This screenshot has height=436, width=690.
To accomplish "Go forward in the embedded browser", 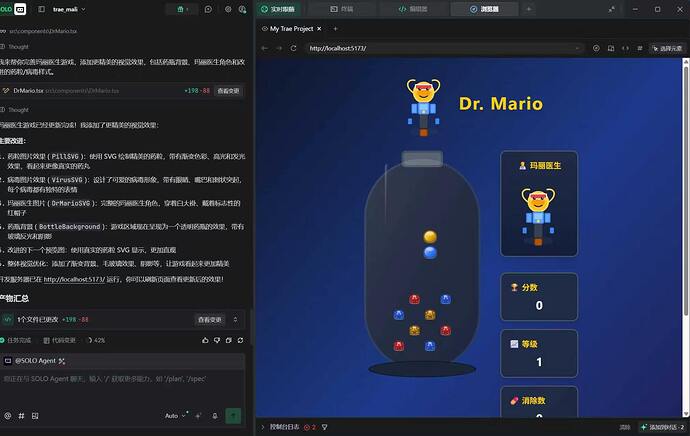I will tap(279, 48).
